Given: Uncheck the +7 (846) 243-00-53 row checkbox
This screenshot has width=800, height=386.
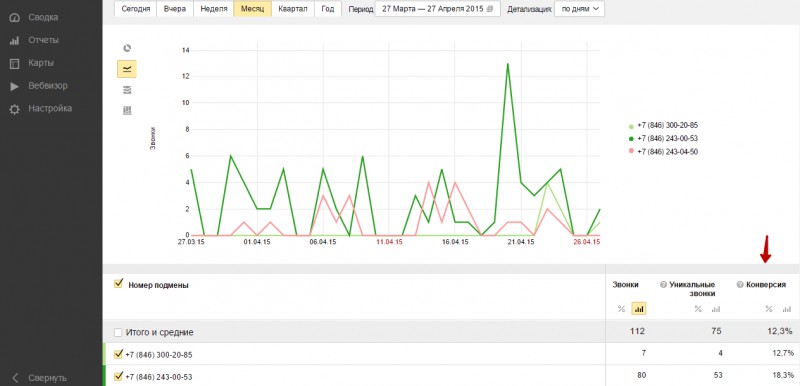Looking at the screenshot, I should click(118, 376).
